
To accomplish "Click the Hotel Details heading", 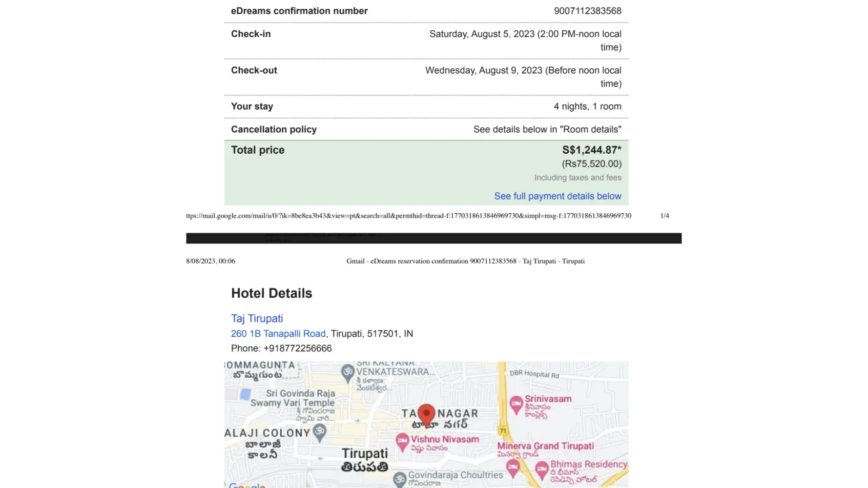I will (271, 293).
